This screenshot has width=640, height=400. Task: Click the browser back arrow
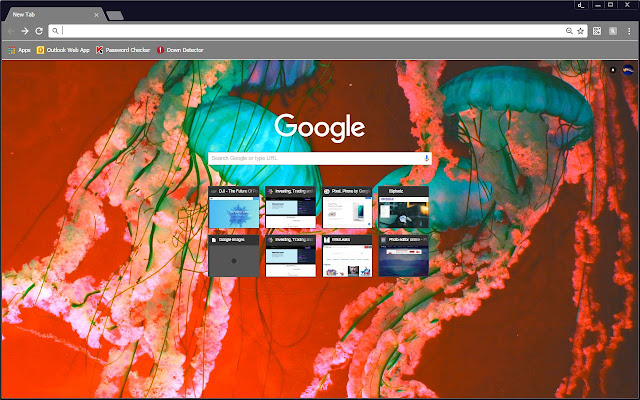(x=11, y=31)
